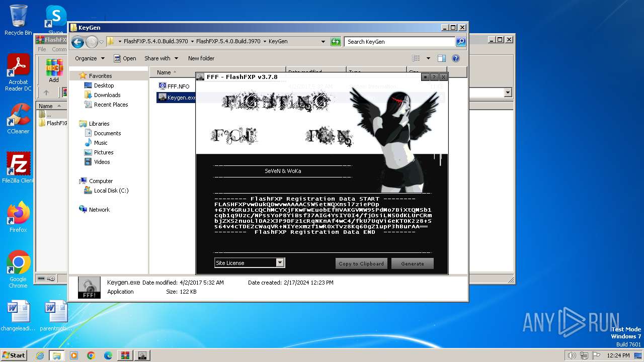Open Desktop in navigation pane
This screenshot has width=644, height=362.
pyautogui.click(x=104, y=85)
